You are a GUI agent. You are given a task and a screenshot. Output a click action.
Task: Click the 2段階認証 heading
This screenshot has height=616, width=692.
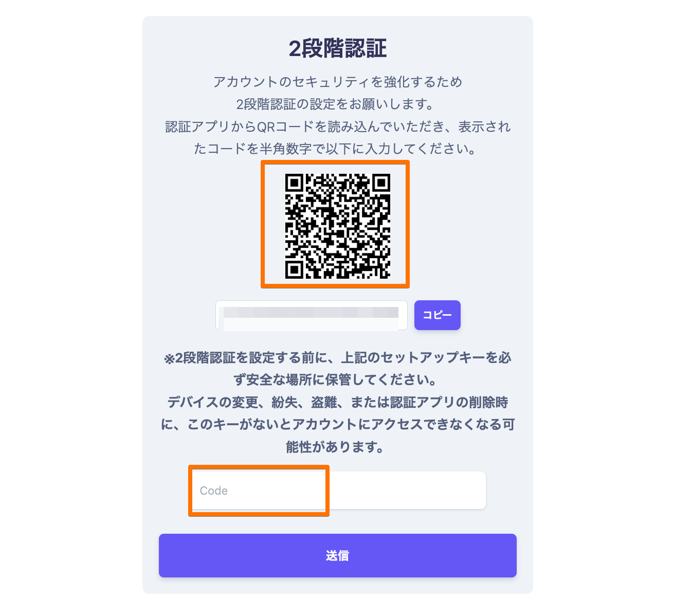point(337,48)
